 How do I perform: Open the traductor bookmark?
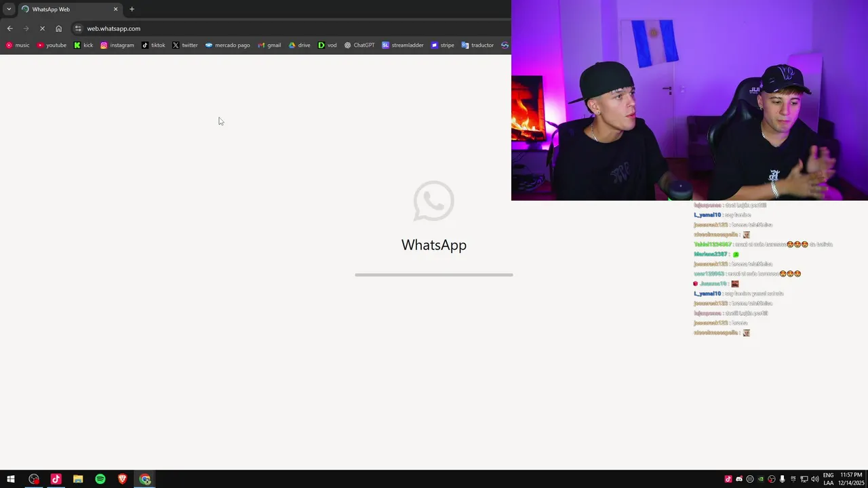pyautogui.click(x=477, y=45)
